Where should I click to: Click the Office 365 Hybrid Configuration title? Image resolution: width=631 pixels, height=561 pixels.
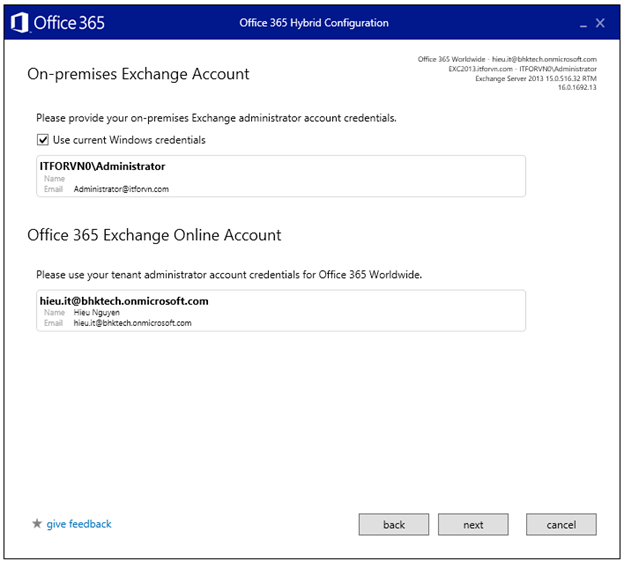point(315,22)
